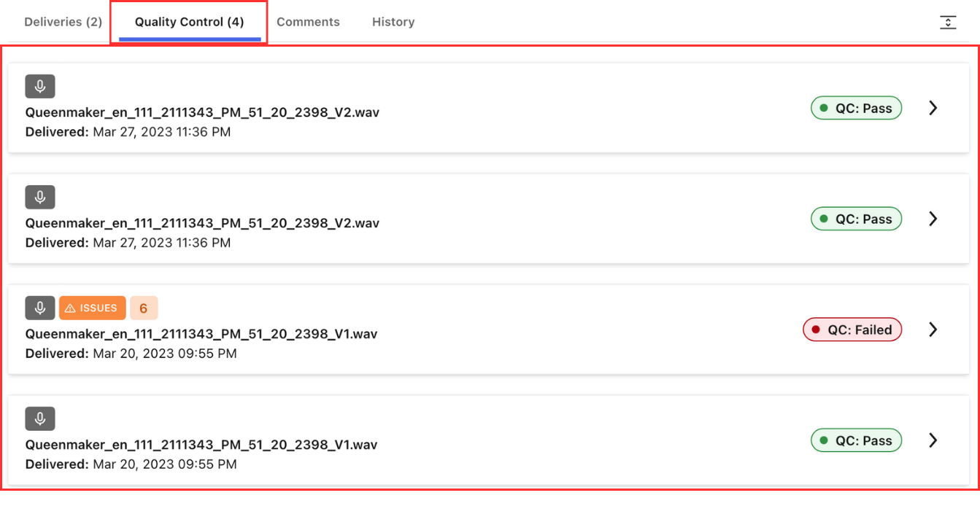980x525 pixels.
Task: Go to the History tab
Action: 393,22
